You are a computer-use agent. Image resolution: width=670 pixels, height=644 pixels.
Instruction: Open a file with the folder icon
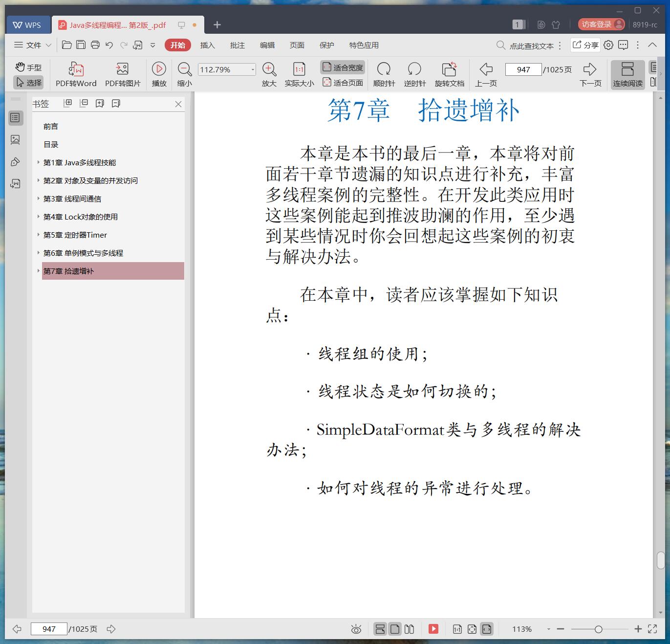(x=67, y=45)
